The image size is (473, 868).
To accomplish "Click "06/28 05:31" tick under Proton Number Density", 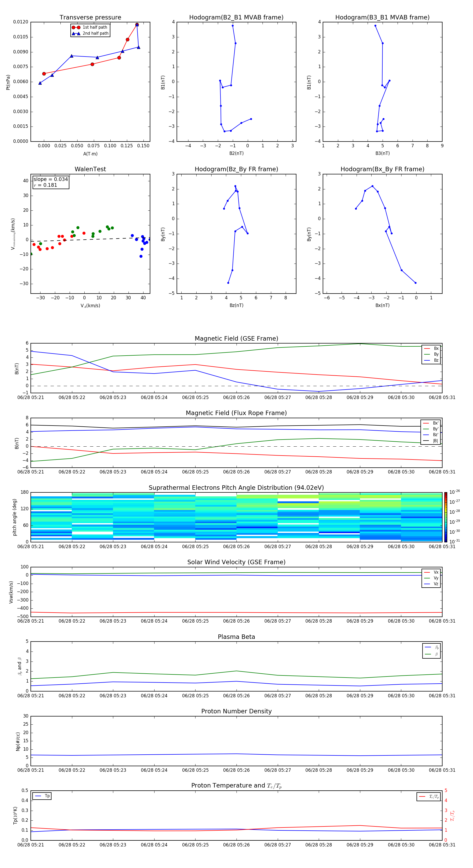I will point(442,770).
